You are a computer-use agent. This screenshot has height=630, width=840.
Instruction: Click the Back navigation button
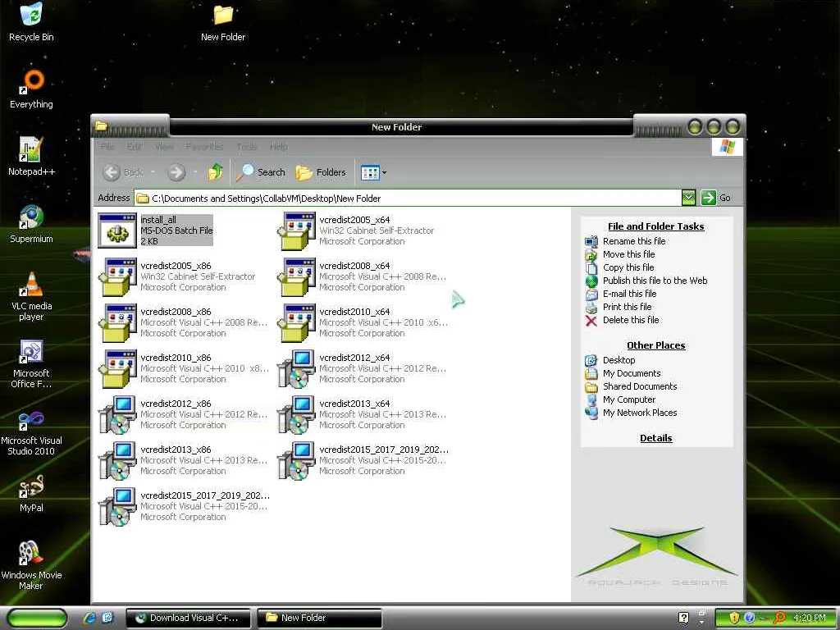[123, 172]
